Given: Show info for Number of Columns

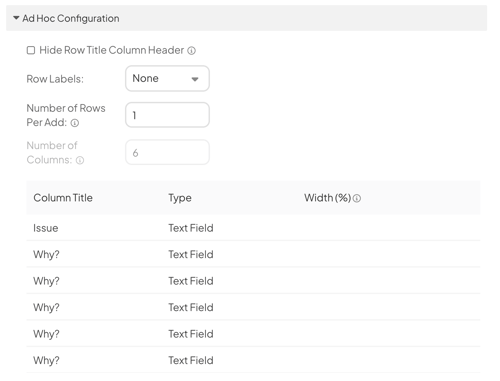Looking at the screenshot, I should point(80,160).
